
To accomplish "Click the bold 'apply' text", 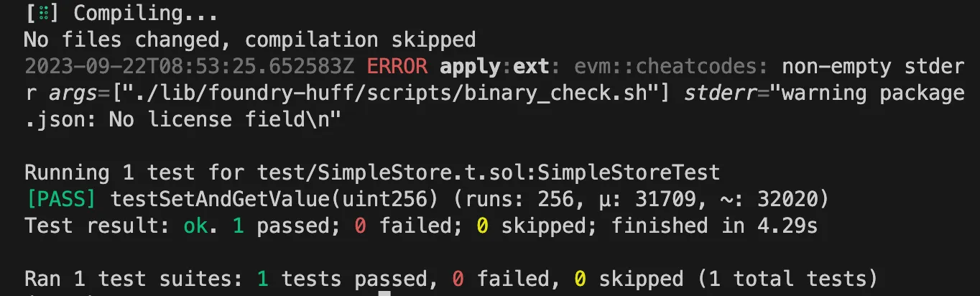I will coord(469,67).
